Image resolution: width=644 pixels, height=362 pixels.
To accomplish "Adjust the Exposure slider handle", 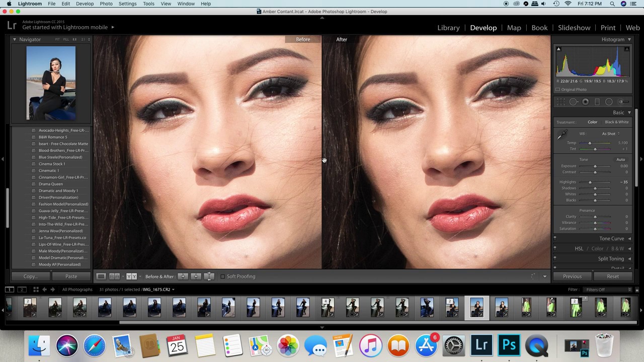I will (x=595, y=166).
